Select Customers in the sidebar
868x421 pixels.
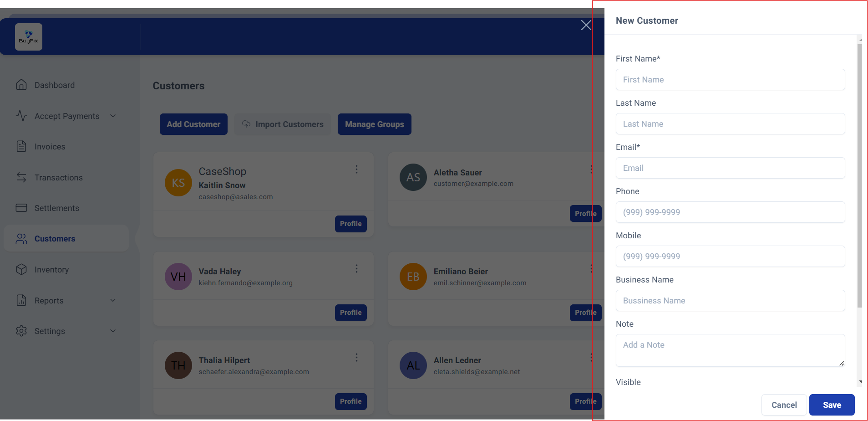(66, 238)
